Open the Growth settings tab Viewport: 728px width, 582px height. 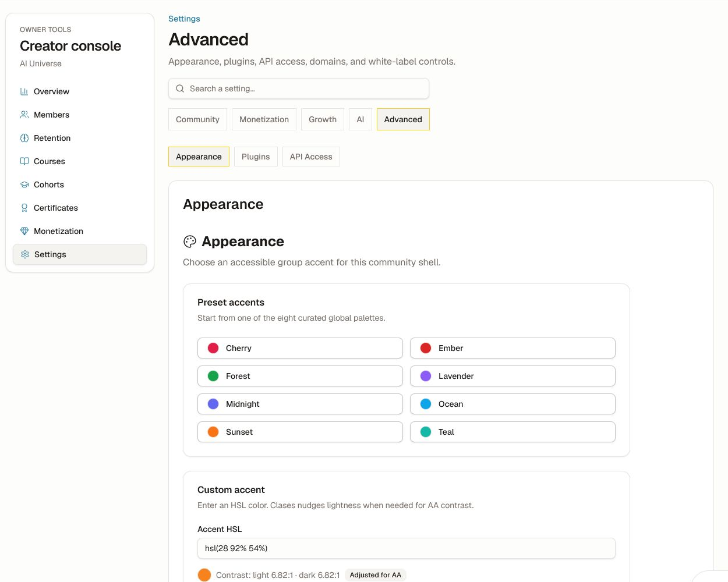click(x=323, y=119)
